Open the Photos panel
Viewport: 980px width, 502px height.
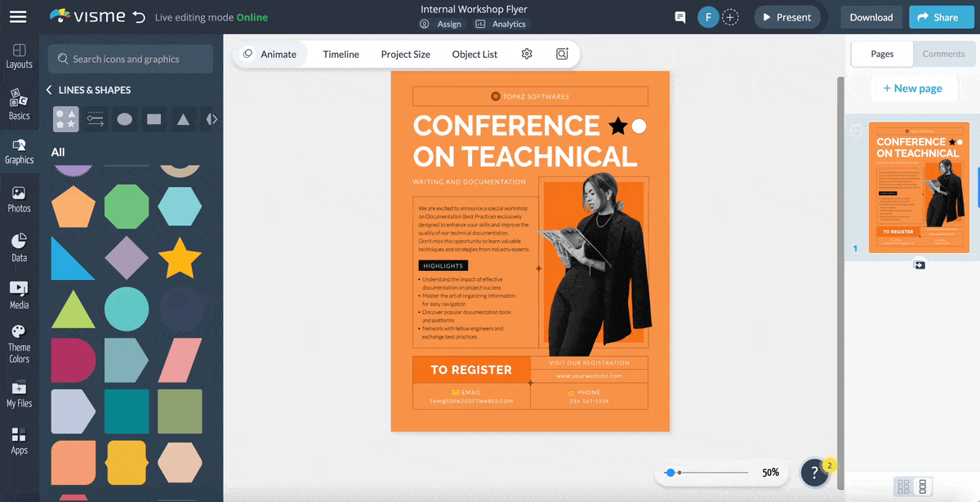point(19,198)
